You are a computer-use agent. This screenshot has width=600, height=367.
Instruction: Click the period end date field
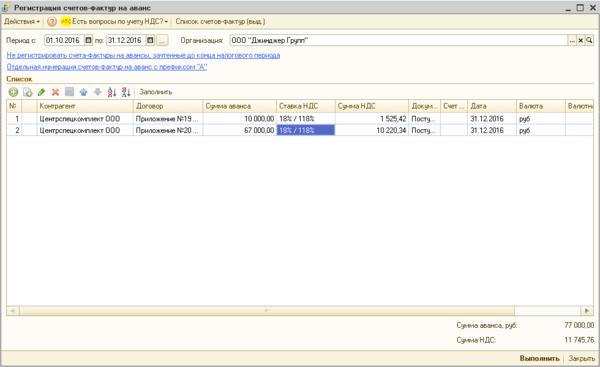pyautogui.click(x=126, y=40)
